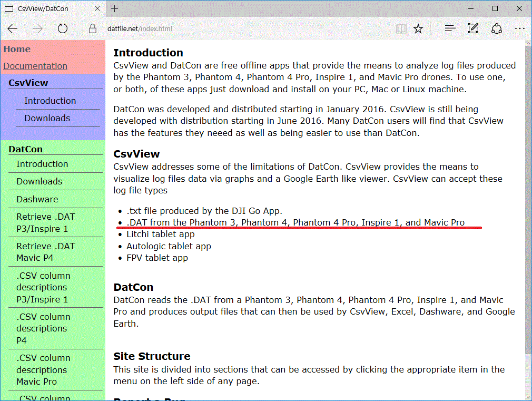
Task: Select Dashware in the DatCon menu
Action: (x=37, y=199)
